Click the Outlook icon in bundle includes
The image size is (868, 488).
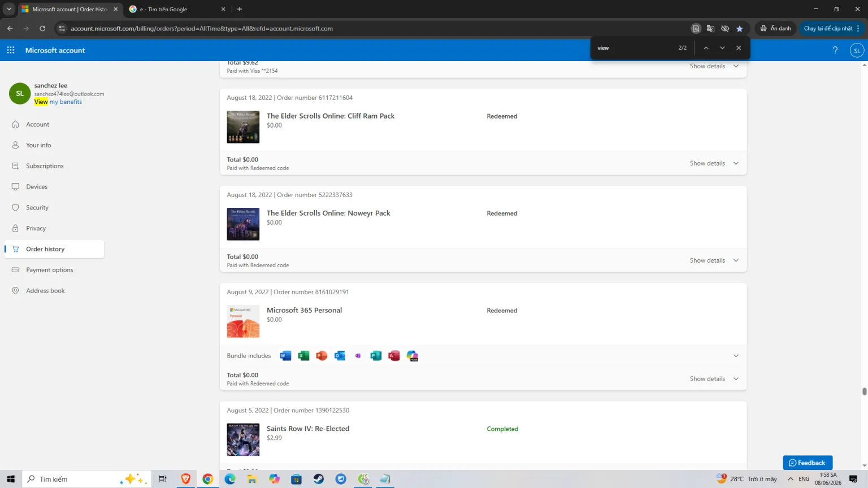[x=340, y=356]
